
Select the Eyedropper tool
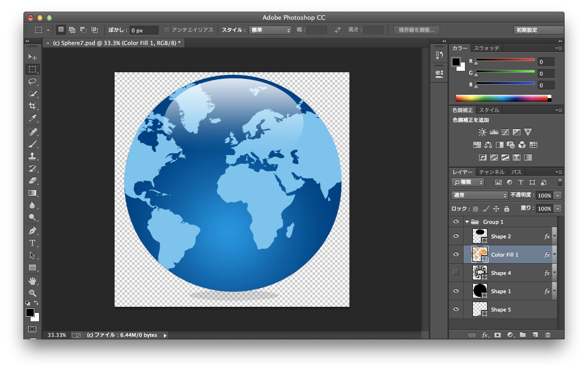click(x=32, y=118)
